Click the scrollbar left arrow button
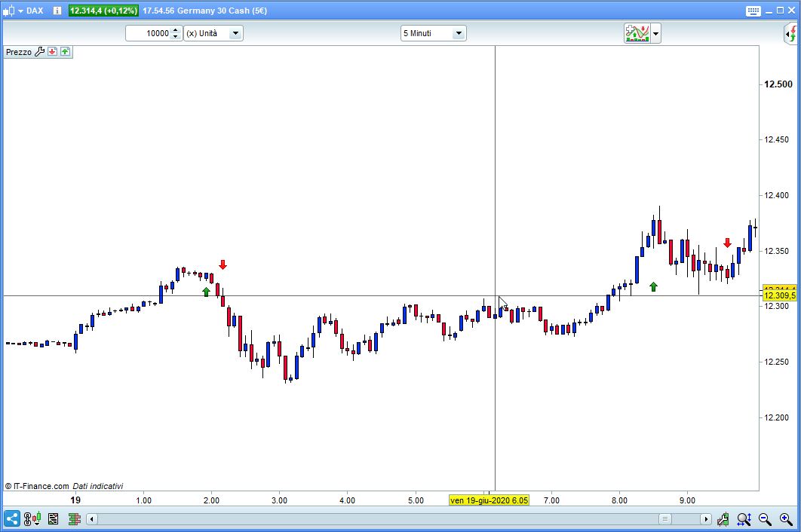This screenshot has height=532, width=801. pos(92,519)
